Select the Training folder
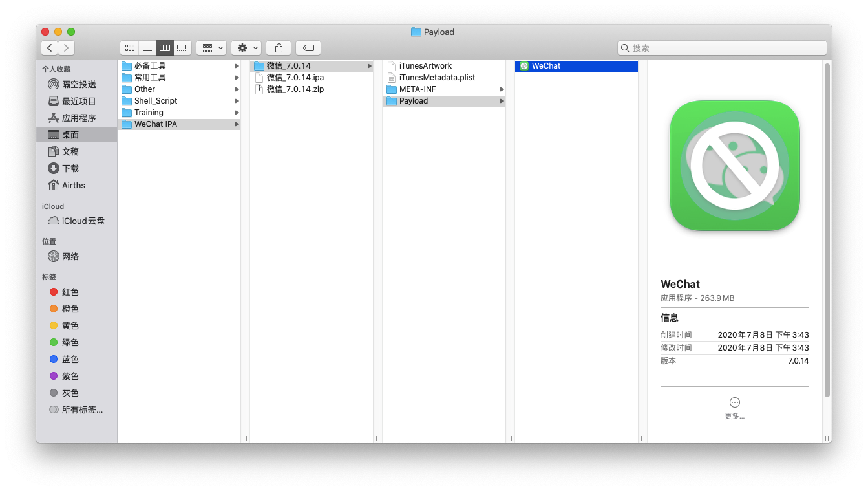Viewport: 868px width, 491px height. (x=179, y=113)
